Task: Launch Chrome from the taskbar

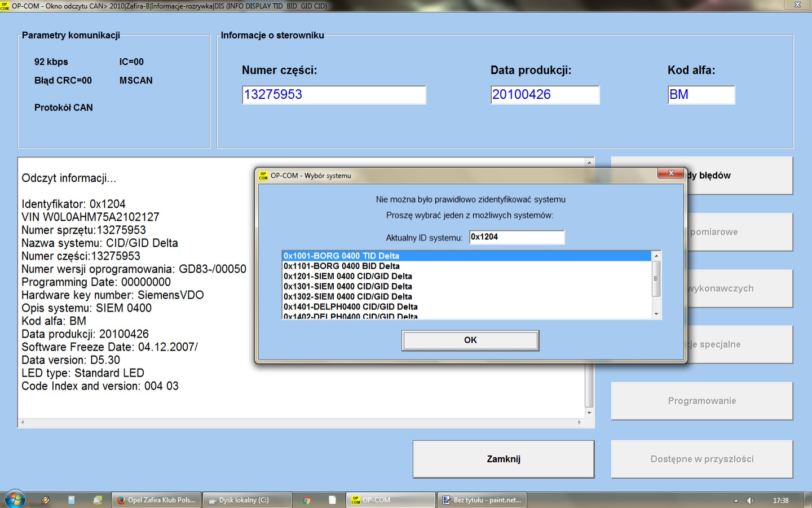Action: point(307,500)
